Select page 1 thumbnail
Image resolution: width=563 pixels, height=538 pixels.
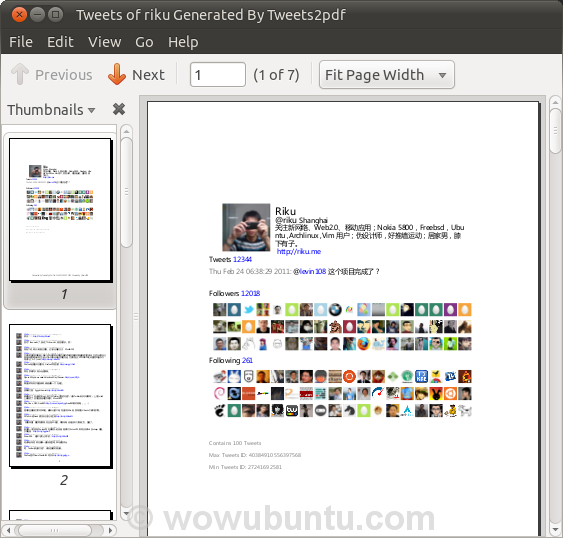pos(60,210)
